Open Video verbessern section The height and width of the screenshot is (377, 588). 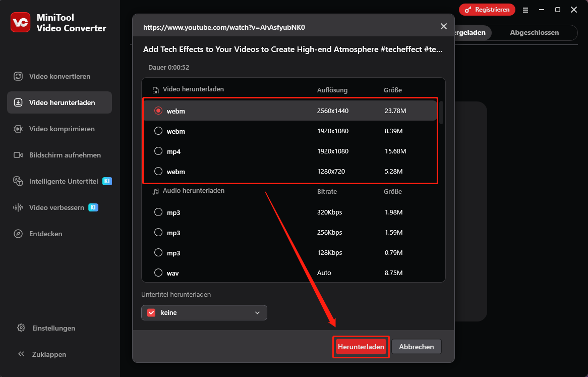(59, 207)
